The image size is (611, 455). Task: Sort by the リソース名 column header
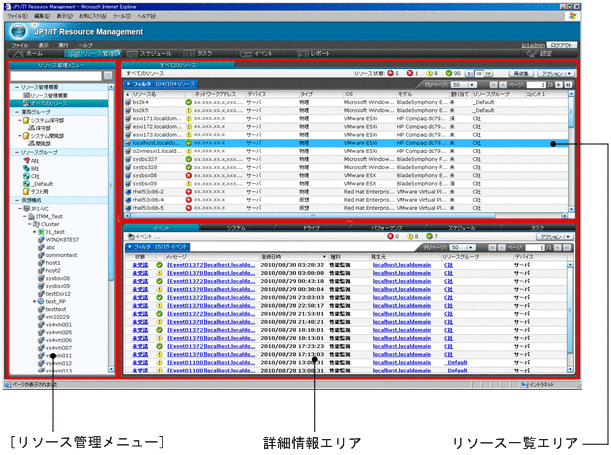[159, 94]
